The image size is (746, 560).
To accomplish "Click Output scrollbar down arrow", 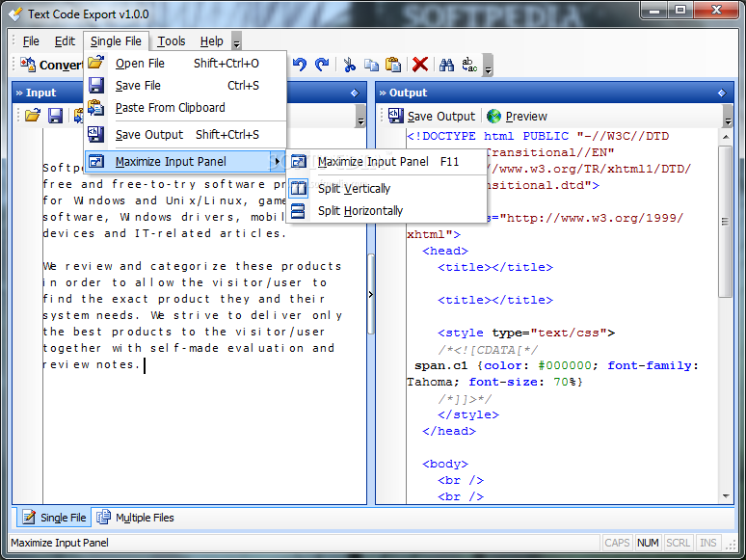I will tap(726, 495).
